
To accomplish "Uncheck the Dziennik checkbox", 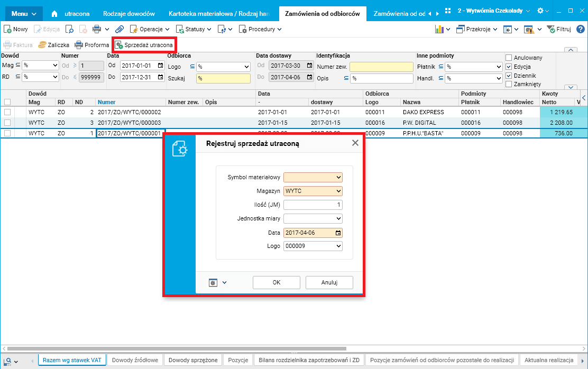I will (x=509, y=76).
